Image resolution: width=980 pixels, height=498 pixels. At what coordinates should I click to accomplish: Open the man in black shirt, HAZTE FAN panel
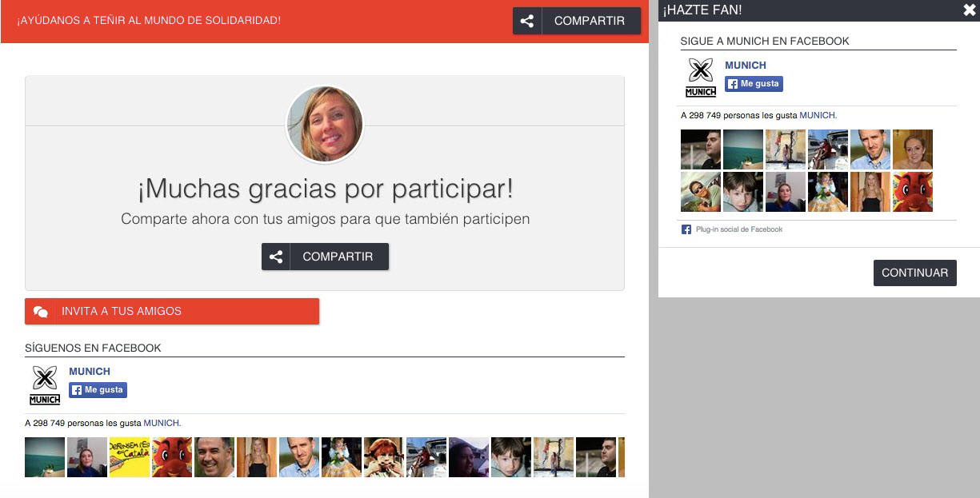(x=701, y=149)
